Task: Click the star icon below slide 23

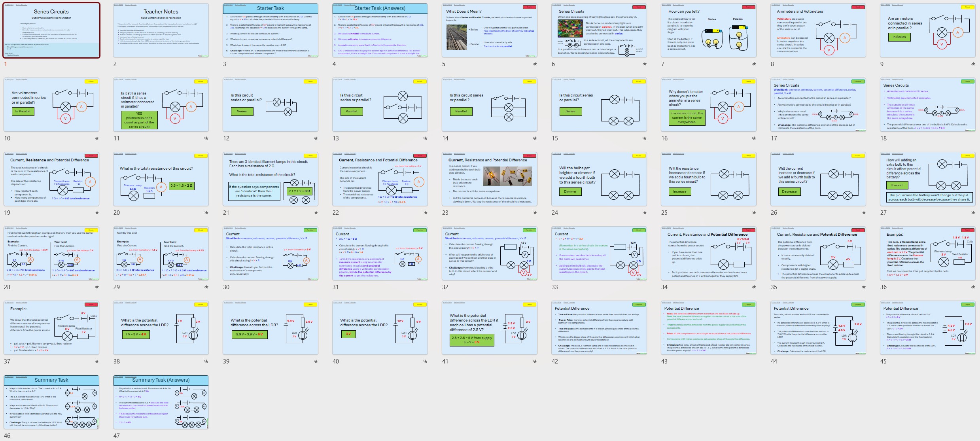Action: coord(535,213)
